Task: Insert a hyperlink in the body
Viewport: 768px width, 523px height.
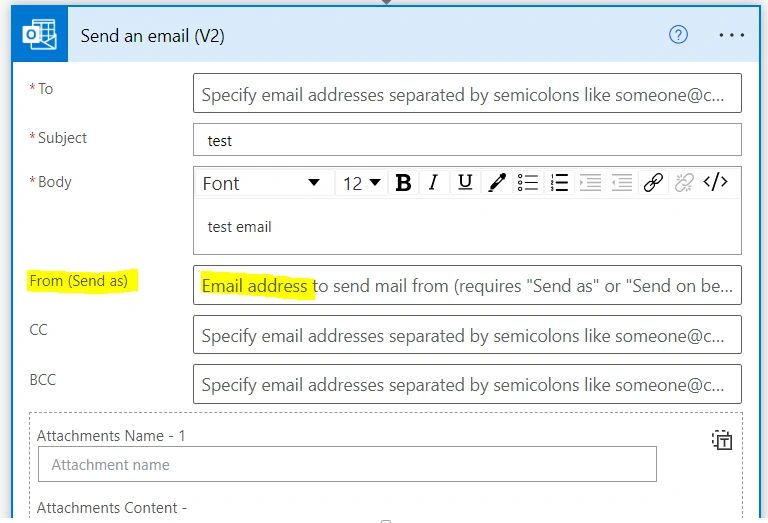Action: (653, 183)
